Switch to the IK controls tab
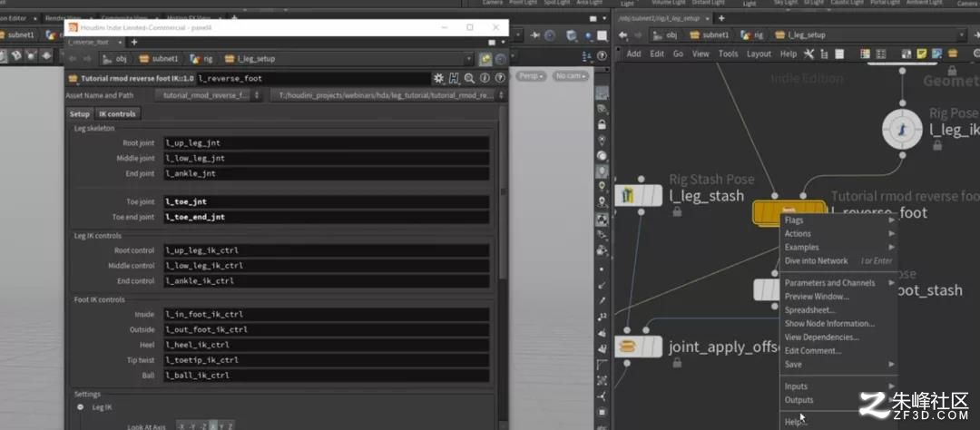This screenshot has width=980, height=430. tap(117, 114)
